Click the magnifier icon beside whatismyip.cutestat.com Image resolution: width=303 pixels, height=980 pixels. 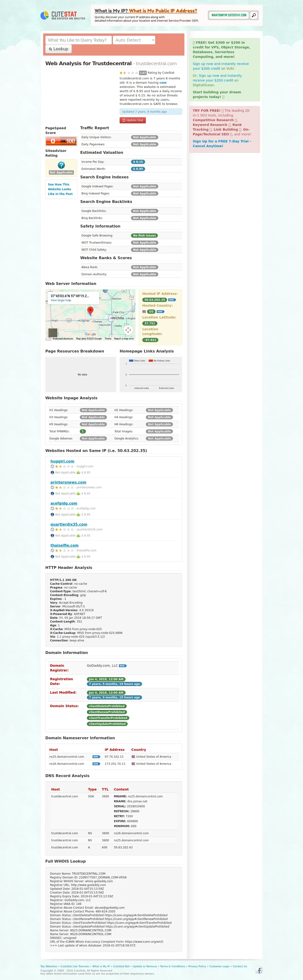(x=254, y=15)
